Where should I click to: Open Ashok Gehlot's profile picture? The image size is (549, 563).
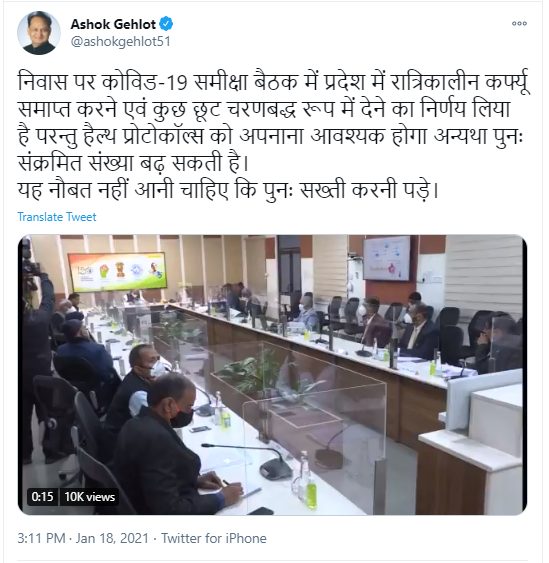pos(39,33)
